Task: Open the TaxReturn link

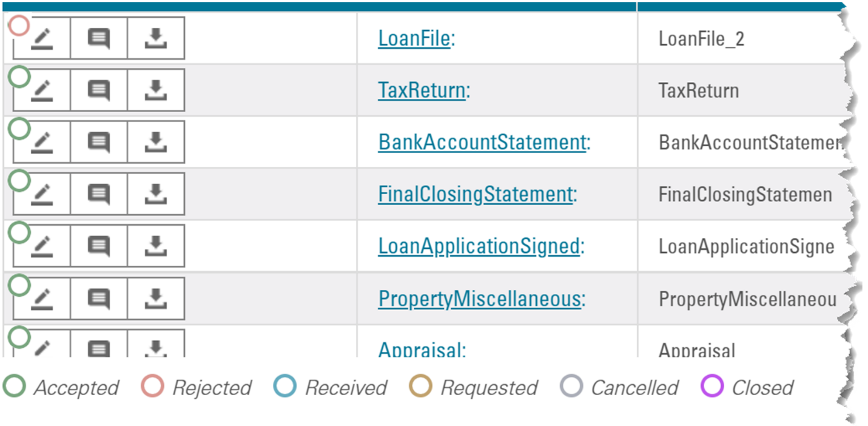Action: point(422,91)
